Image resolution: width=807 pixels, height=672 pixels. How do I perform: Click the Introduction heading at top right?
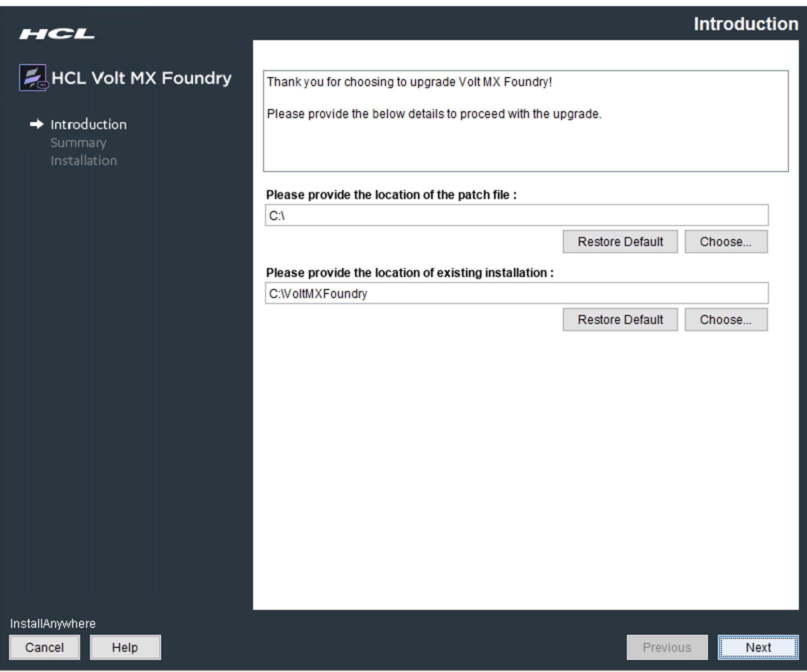pos(745,24)
